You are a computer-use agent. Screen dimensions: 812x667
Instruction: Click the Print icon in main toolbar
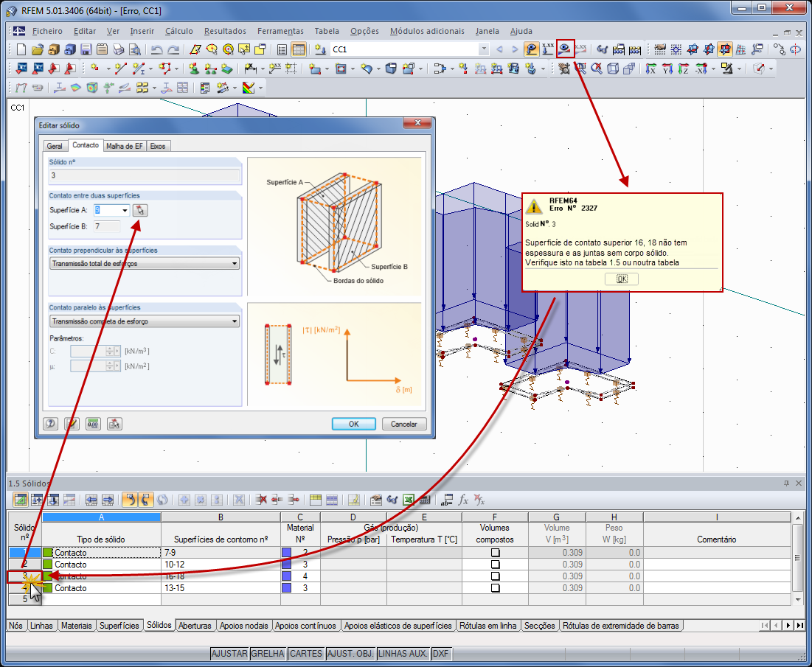pyautogui.click(x=119, y=49)
